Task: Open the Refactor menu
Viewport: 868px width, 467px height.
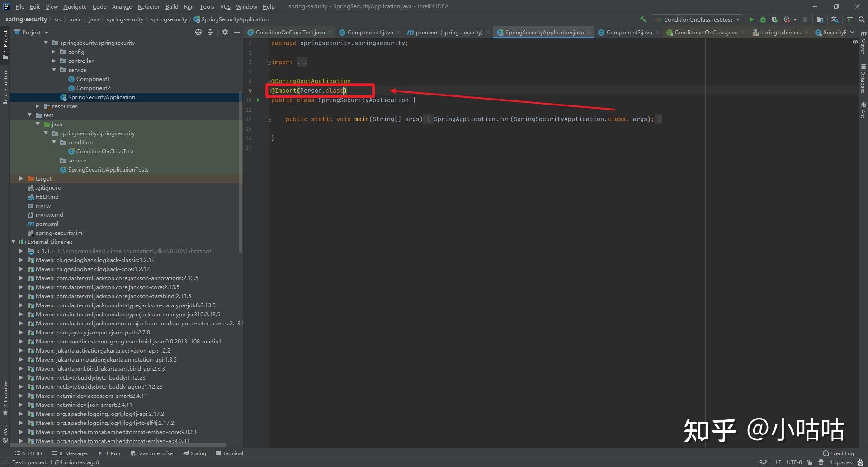Action: click(149, 6)
